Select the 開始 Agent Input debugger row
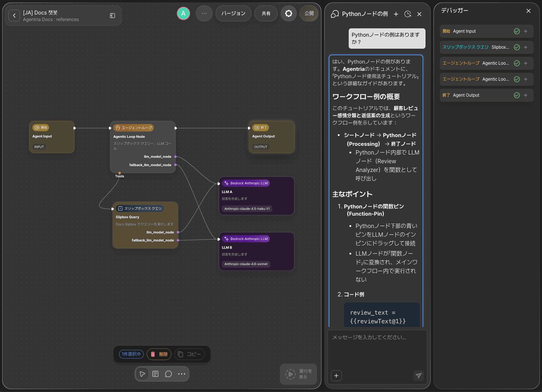This screenshot has height=392, width=542. click(x=487, y=31)
